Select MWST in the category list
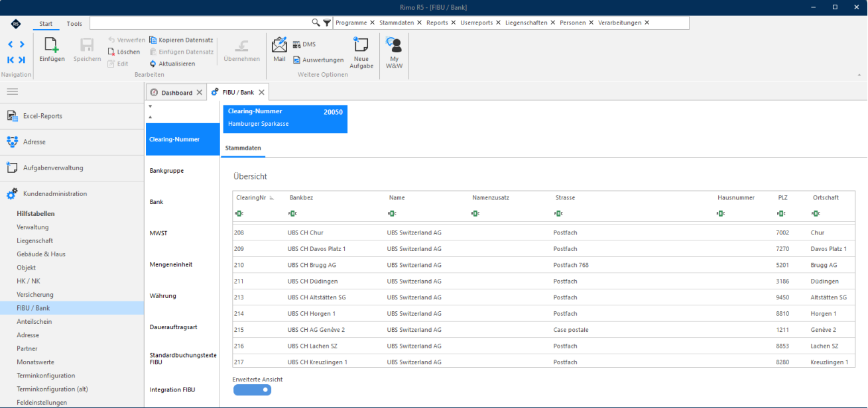The width and height of the screenshot is (868, 408). [182, 233]
